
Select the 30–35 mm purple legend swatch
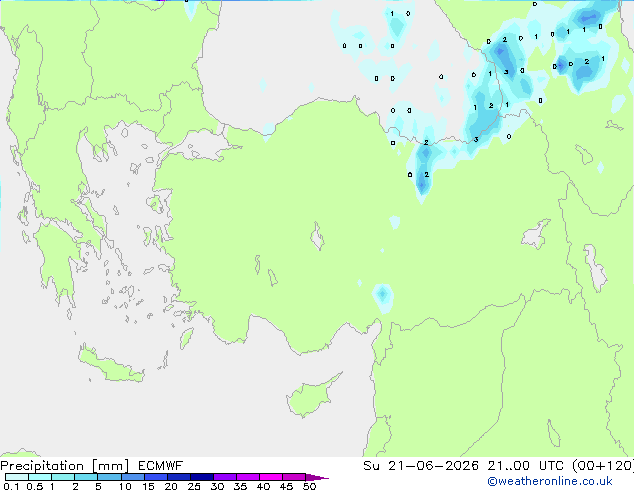pyautogui.click(x=225, y=477)
